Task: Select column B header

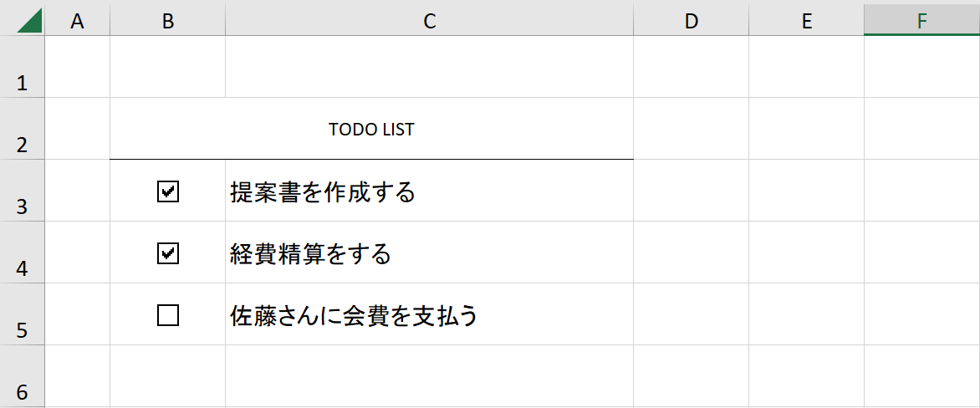Action: pyautogui.click(x=167, y=21)
